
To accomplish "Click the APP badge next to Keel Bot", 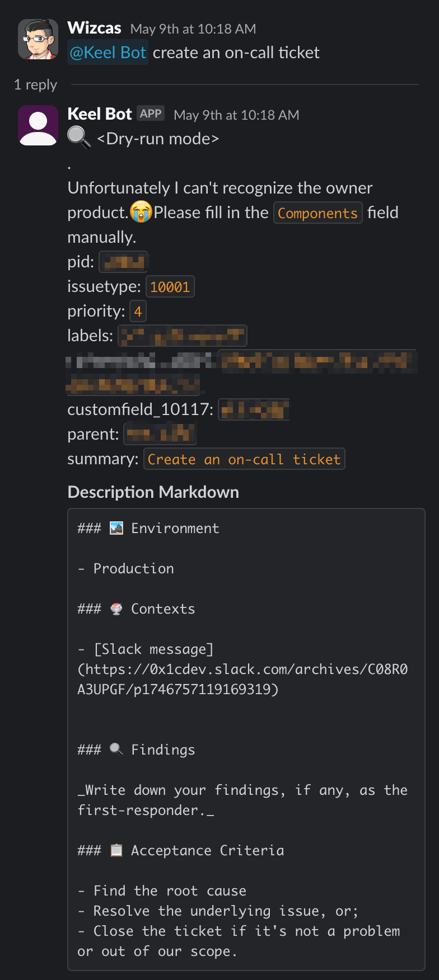I will [x=151, y=114].
